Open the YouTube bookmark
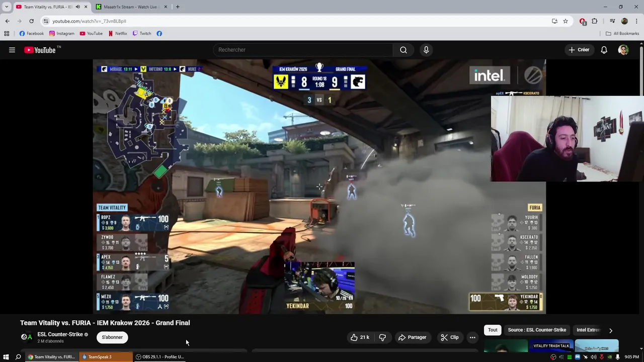Image resolution: width=644 pixels, height=362 pixels. pos(91,33)
